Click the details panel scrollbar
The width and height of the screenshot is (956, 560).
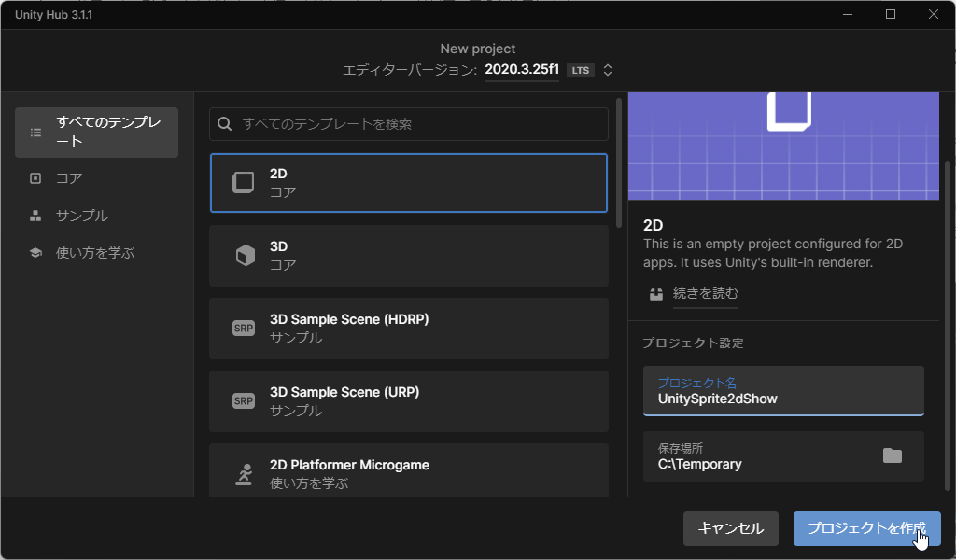pos(947,326)
